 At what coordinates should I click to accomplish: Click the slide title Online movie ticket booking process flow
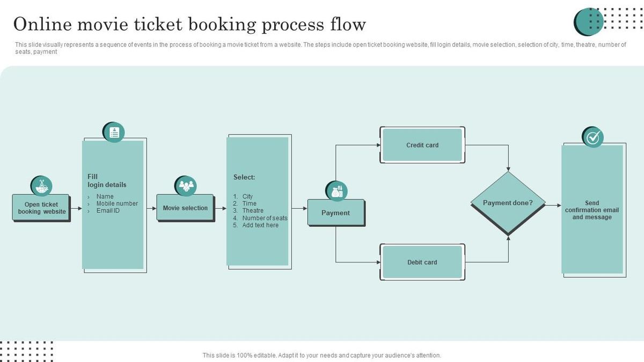[x=191, y=24]
